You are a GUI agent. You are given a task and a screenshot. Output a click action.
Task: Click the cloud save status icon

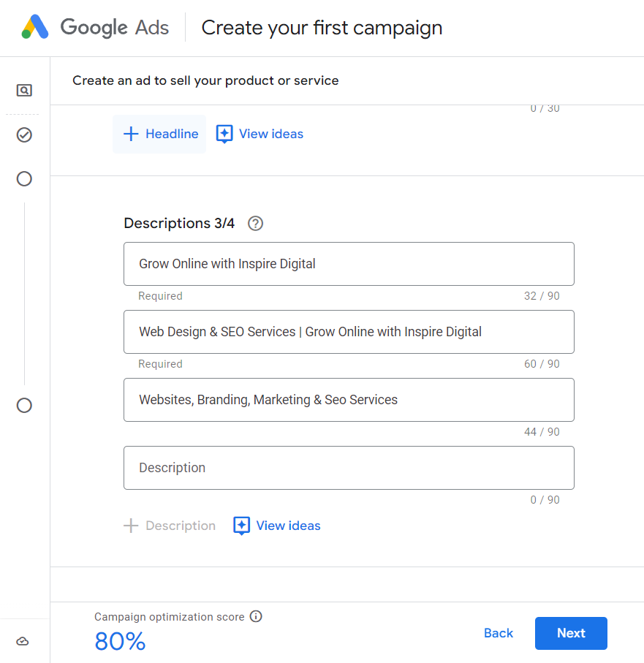[23, 641]
